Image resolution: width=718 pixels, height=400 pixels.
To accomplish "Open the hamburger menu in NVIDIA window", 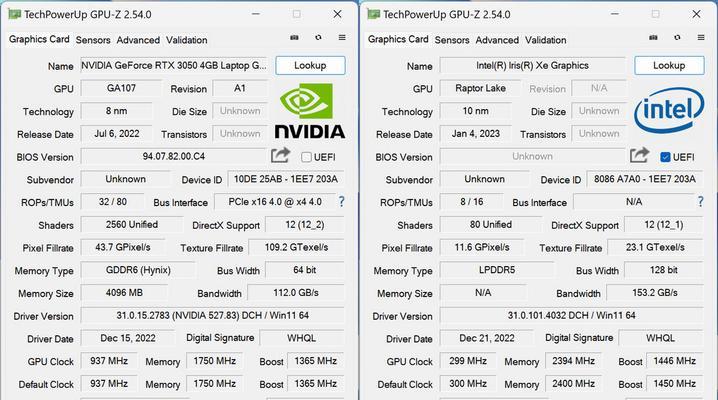I will 342,38.
